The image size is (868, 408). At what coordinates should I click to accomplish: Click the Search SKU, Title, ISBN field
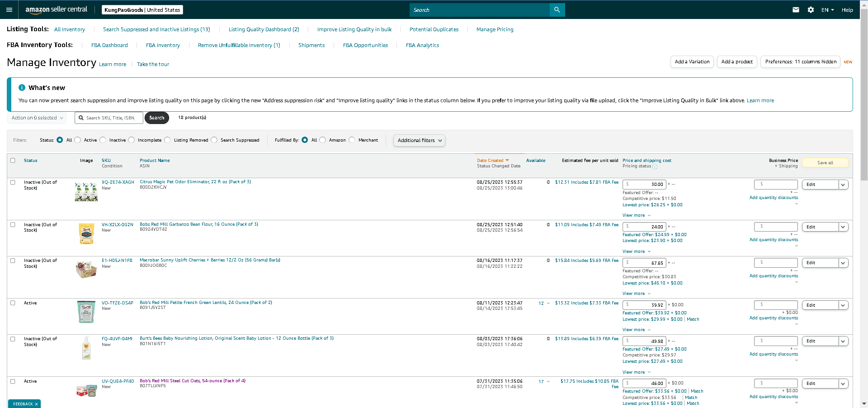(x=109, y=118)
